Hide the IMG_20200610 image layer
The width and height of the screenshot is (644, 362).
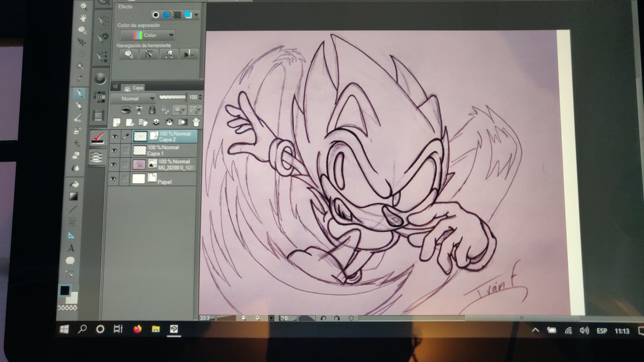pos(114,164)
